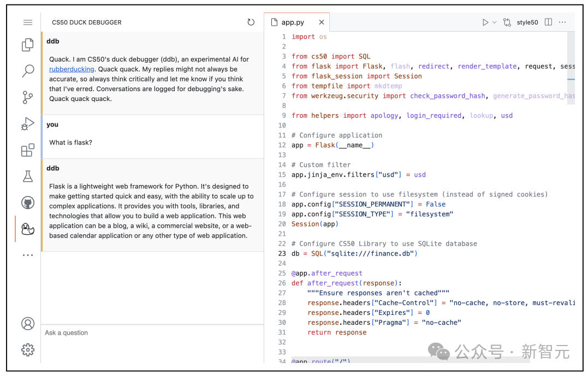Open the GitHub icon in sidebar
Screen dimensions: 588x375
click(x=28, y=203)
